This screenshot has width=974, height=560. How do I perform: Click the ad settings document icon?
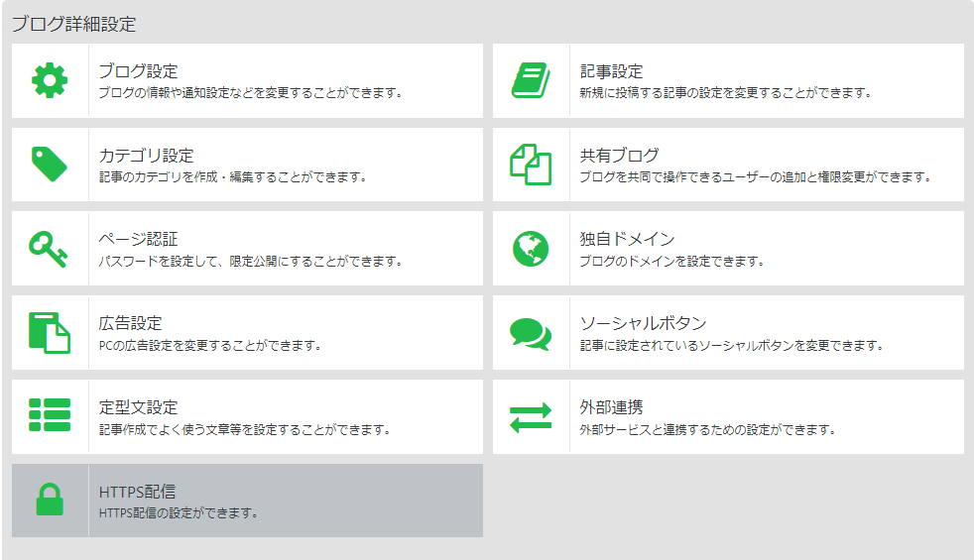50,333
